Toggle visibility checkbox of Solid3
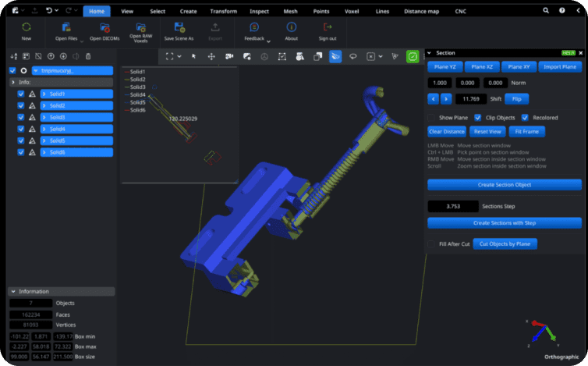588x366 pixels. (x=21, y=117)
